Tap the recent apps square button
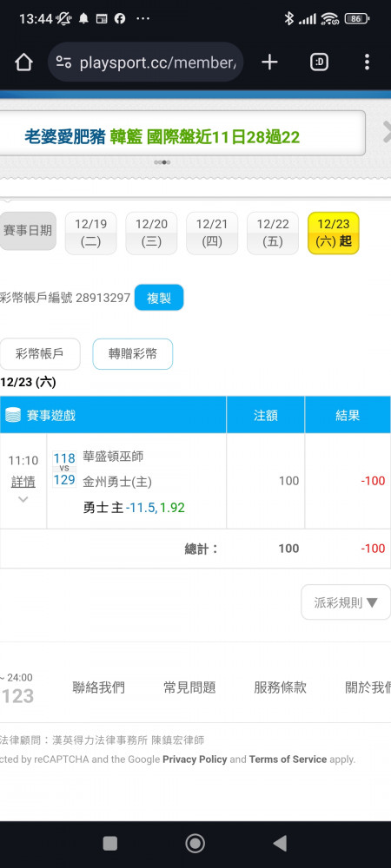The image size is (391, 868). click(x=110, y=843)
